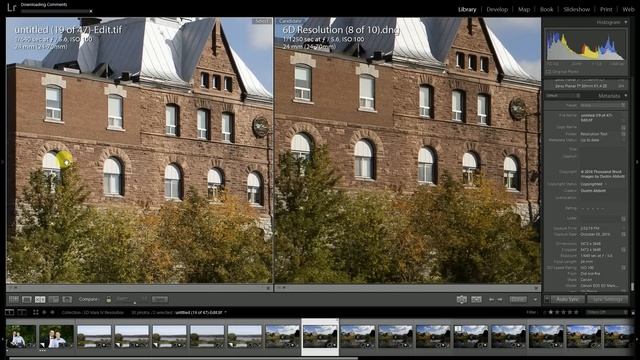
Task: Go forward using filmstrip forward arrow
Action: click(x=52, y=312)
